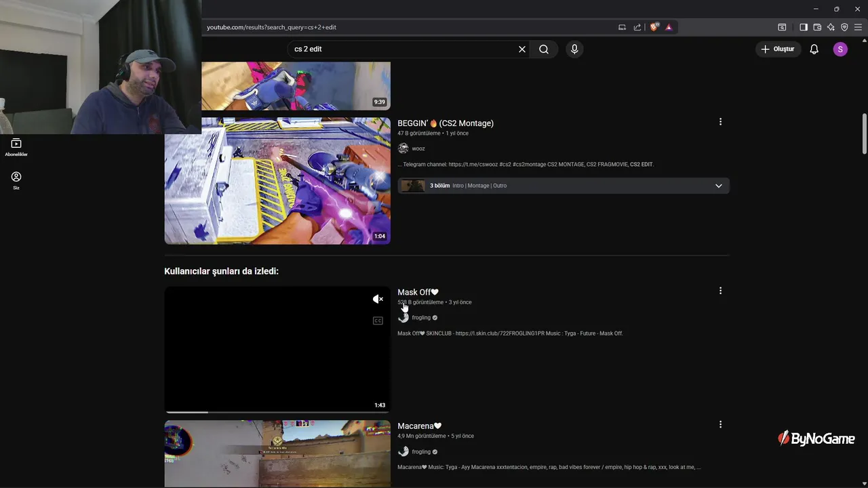The width and height of the screenshot is (868, 488).
Task: Open frogling avatar under Macarena
Action: (x=403, y=451)
